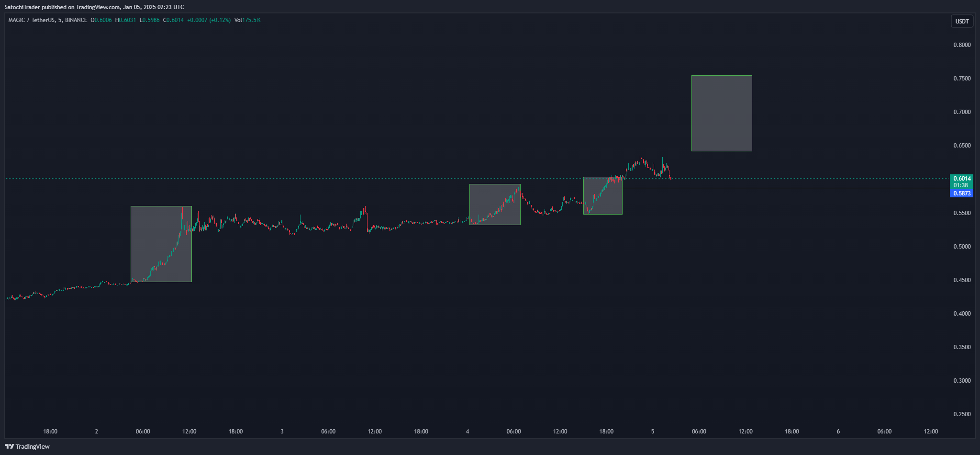Click the SatochiTrader published header text
980x455 pixels.
pyautogui.click(x=94, y=7)
